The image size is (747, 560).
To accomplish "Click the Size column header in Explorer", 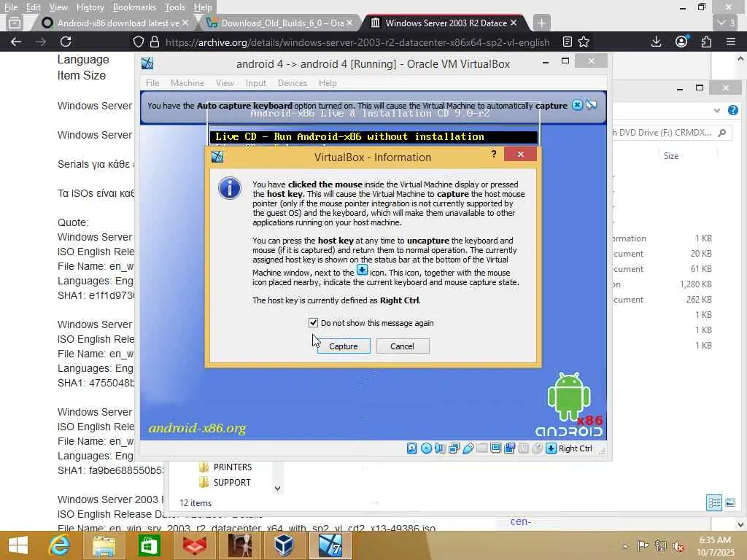I will [x=671, y=156].
